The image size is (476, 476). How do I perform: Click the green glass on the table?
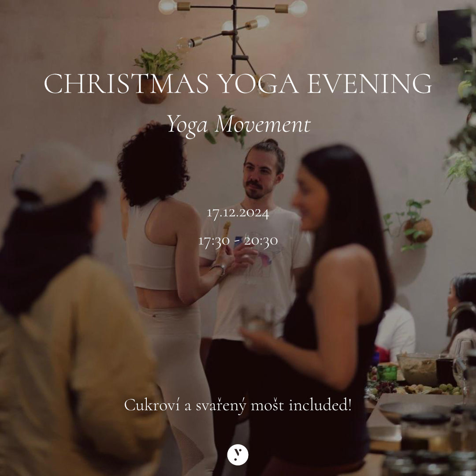point(387,373)
